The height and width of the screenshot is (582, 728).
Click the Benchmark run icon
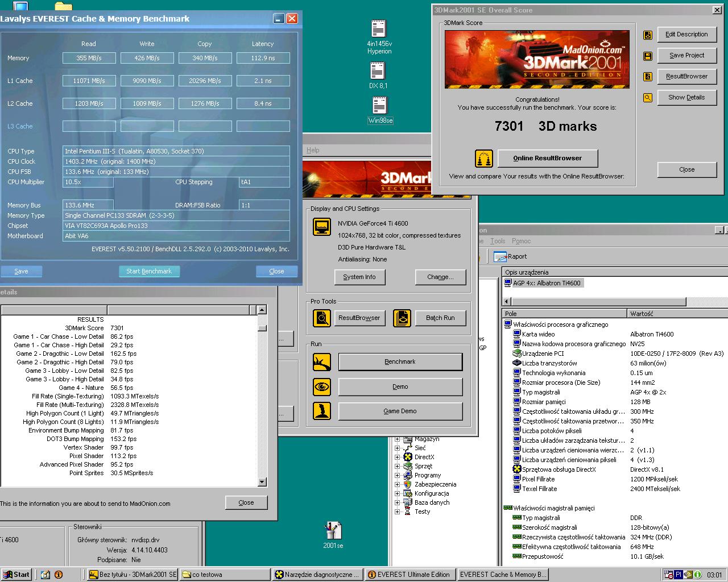point(322,362)
